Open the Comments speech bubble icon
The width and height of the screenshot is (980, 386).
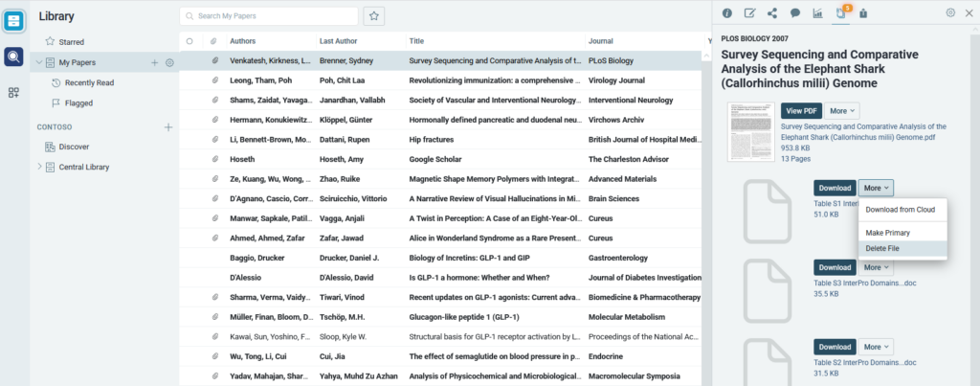[x=794, y=13]
